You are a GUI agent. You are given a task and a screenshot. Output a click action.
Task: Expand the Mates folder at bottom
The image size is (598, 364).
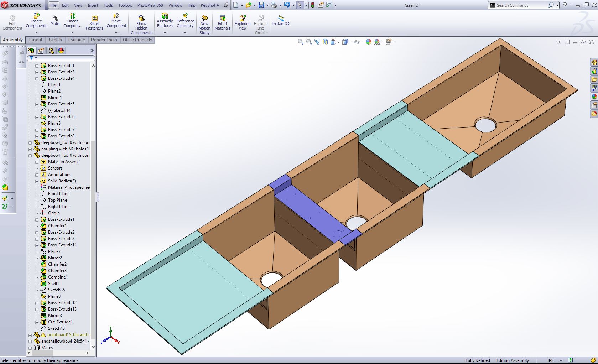pyautogui.click(x=30, y=348)
